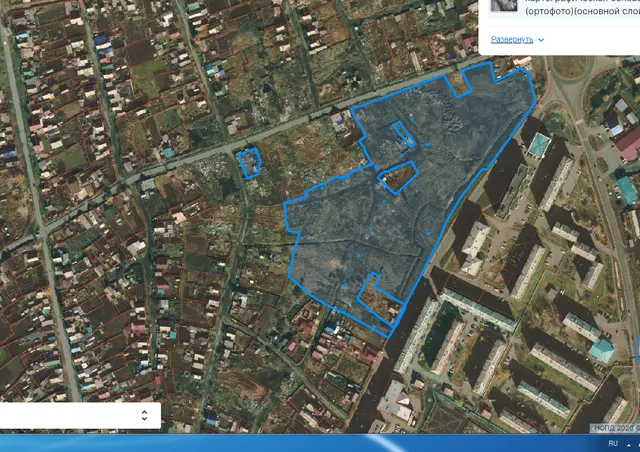Show hidden tray icons arrow
Screen dimensions: 640x452
click(629, 445)
